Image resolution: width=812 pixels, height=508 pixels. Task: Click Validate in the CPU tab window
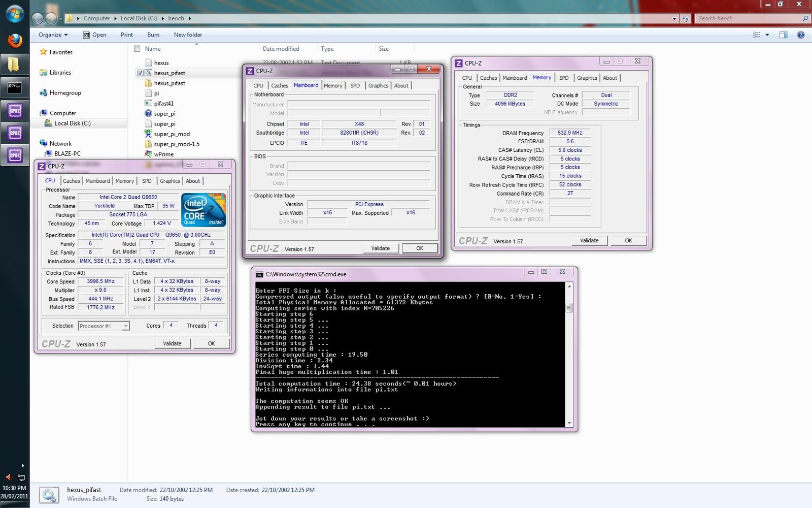pyautogui.click(x=172, y=343)
